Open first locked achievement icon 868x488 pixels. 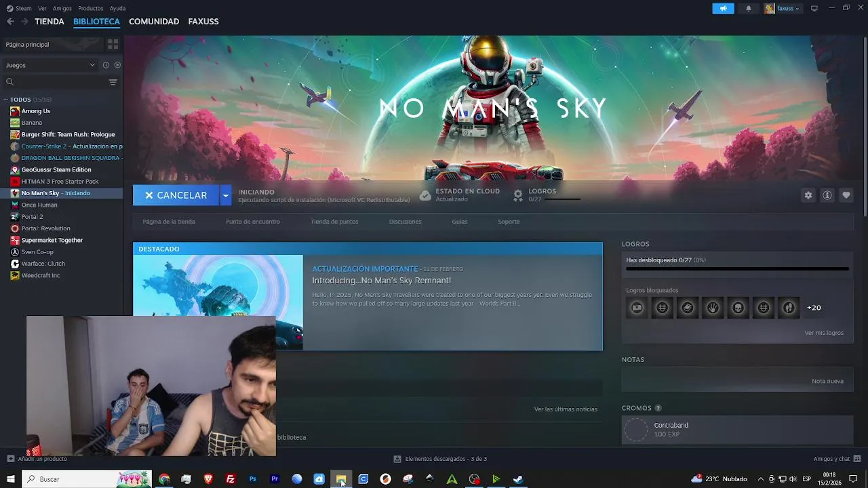[637, 308]
